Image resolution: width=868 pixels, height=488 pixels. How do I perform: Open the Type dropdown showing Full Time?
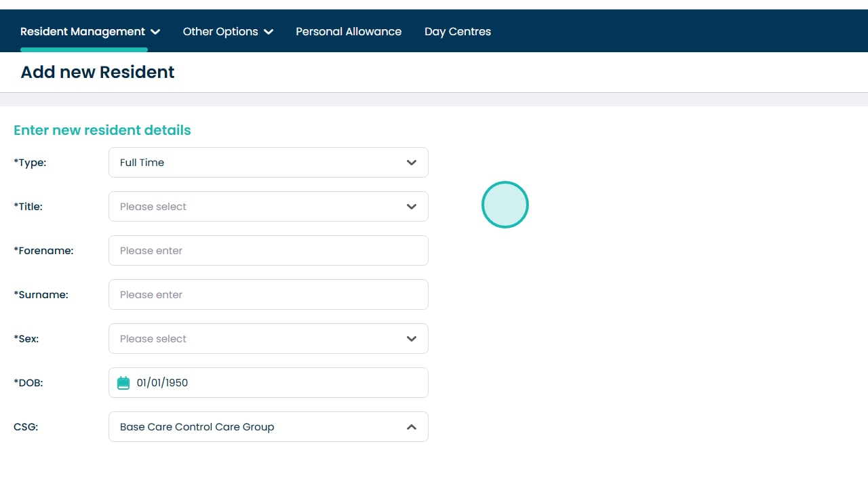click(258, 163)
